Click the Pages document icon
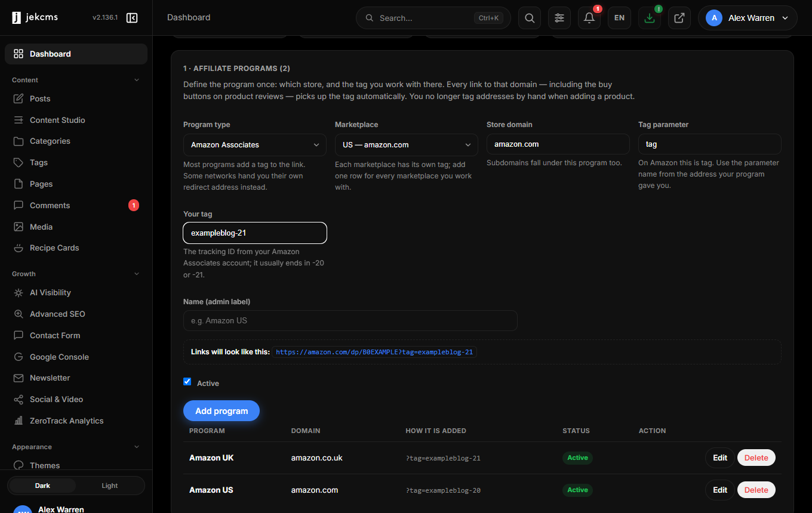Screen dimensions: 812x513 [x=19, y=184]
